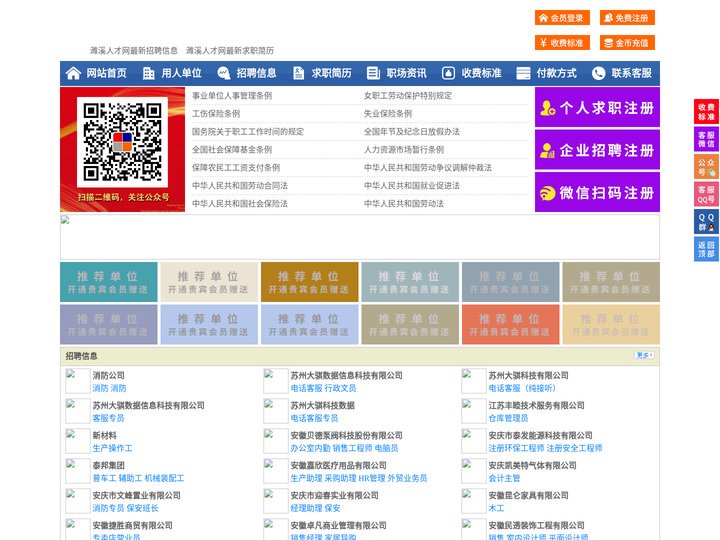Click the 金币充值 recharge button
Screen dimensions: 720x540
point(627,43)
